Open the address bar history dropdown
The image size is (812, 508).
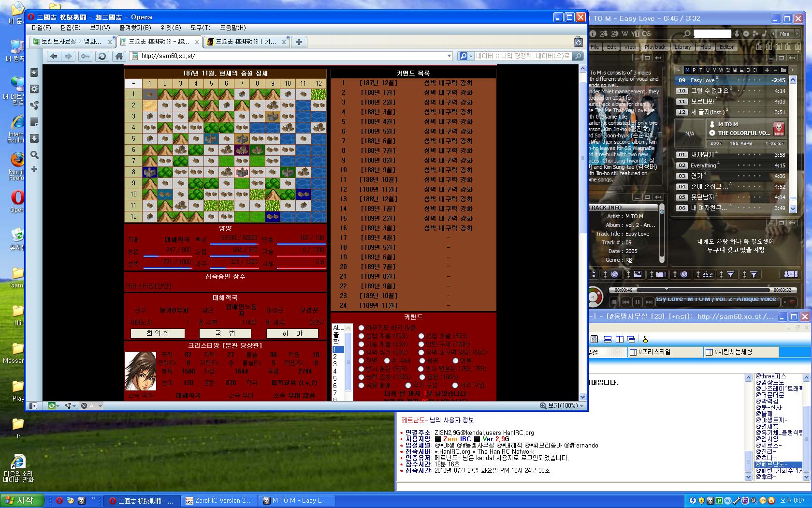pyautogui.click(x=449, y=56)
